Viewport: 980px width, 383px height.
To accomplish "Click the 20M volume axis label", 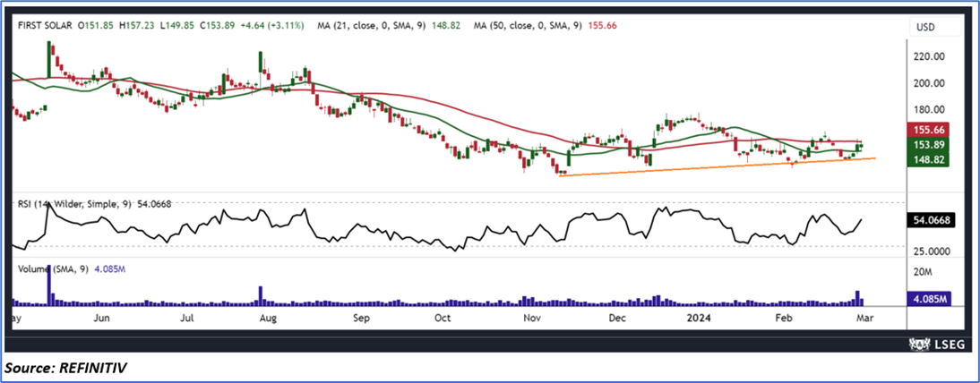I will click(x=924, y=273).
